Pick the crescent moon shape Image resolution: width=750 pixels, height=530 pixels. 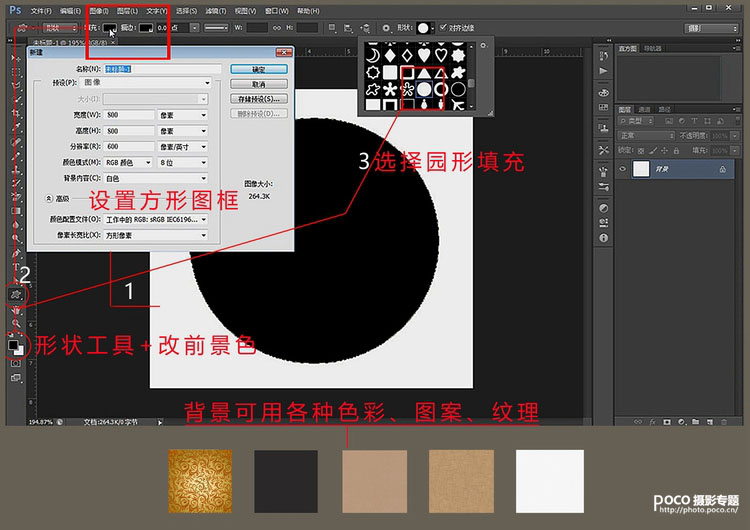point(373,55)
